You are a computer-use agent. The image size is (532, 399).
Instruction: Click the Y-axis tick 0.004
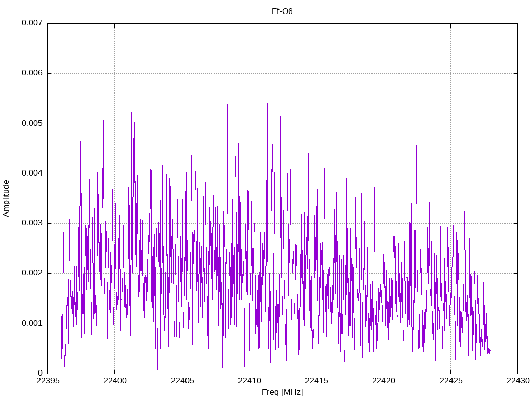pos(32,173)
